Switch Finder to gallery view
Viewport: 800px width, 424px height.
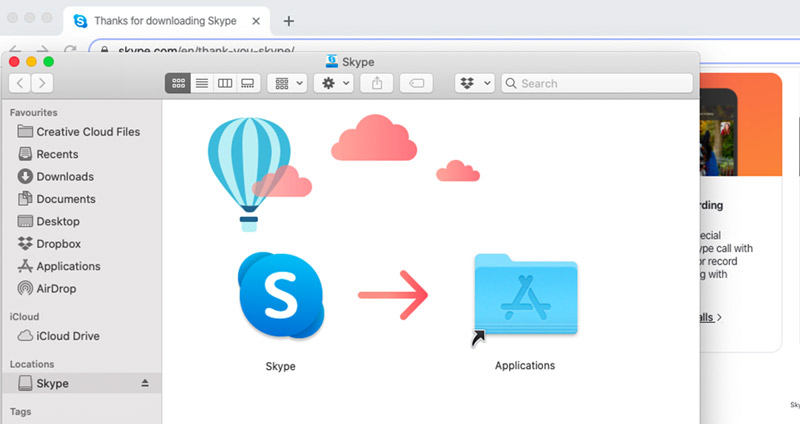point(248,84)
